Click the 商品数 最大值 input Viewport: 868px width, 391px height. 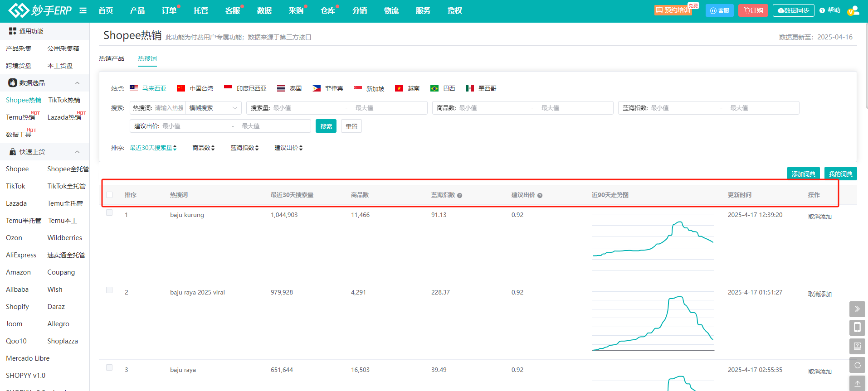575,108
